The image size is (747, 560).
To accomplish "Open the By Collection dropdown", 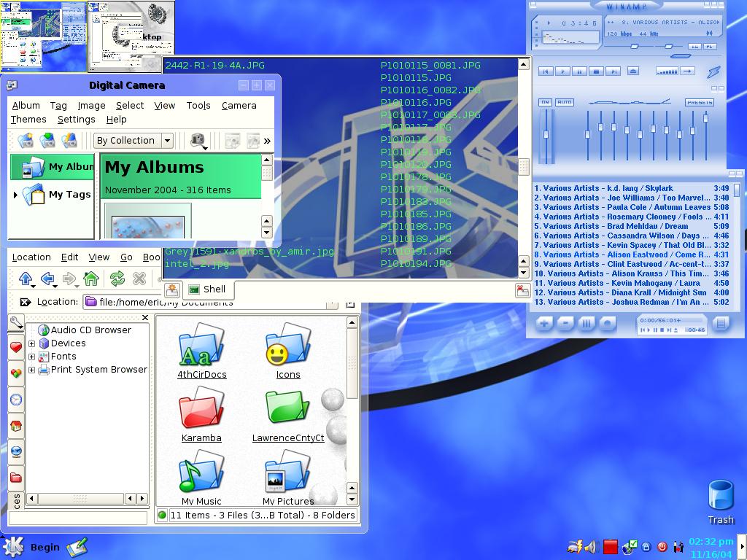I will [133, 141].
